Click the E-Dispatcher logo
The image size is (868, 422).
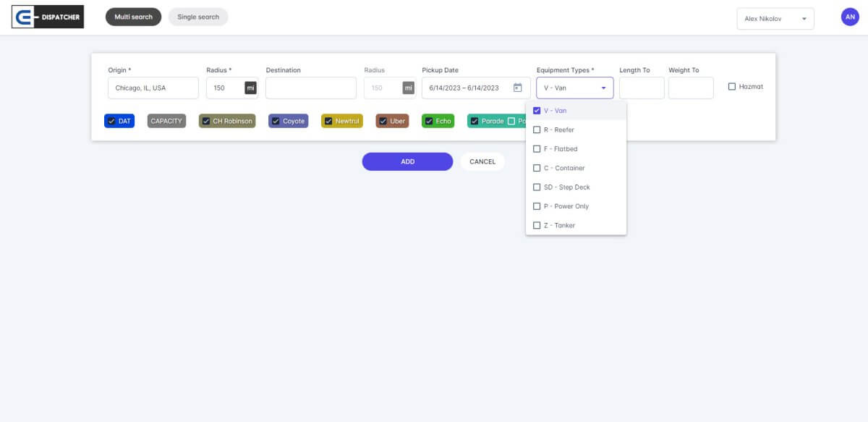[48, 17]
